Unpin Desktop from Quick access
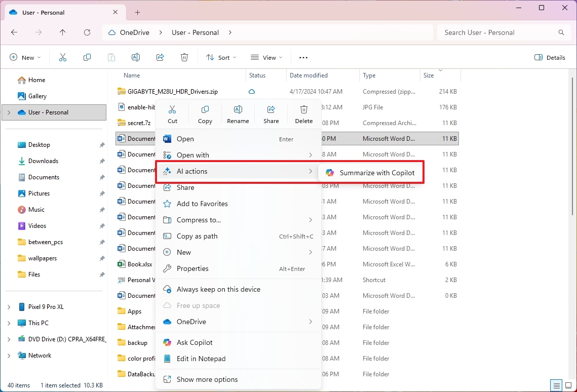This screenshot has width=577, height=392. (102, 145)
